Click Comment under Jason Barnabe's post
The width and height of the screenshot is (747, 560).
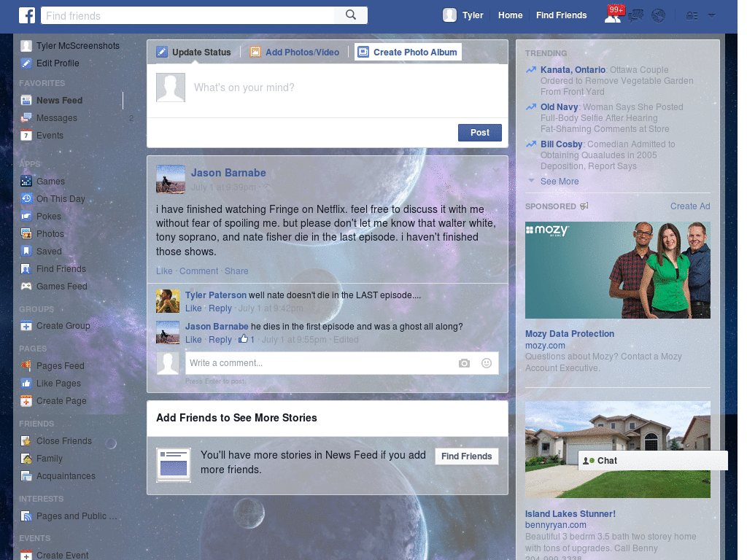198,271
